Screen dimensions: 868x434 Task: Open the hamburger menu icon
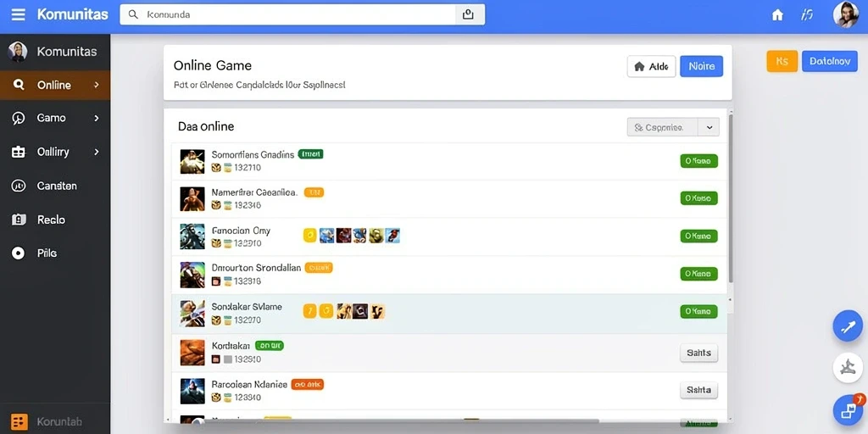click(x=19, y=14)
